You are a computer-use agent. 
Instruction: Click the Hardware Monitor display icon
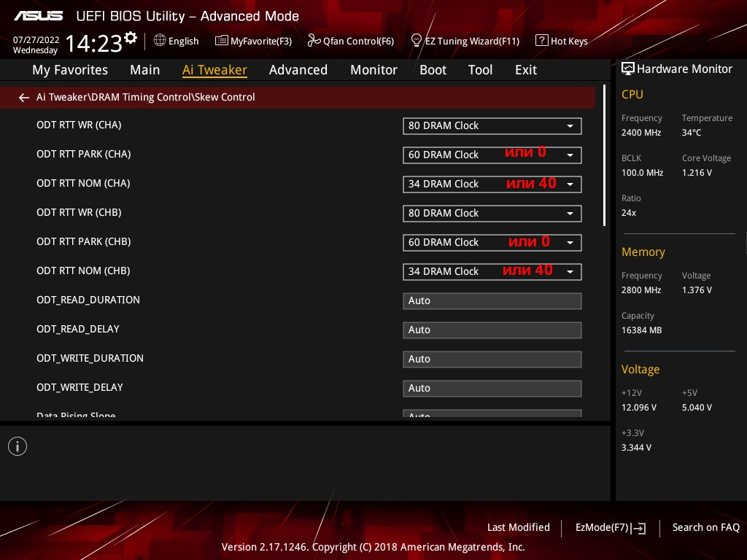[628, 69]
